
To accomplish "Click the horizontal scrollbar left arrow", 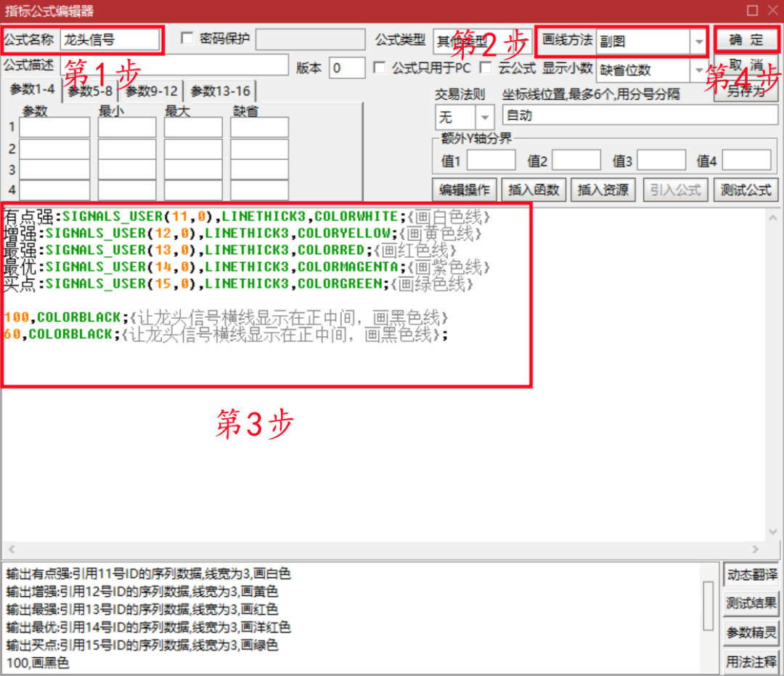I will pos(12,549).
